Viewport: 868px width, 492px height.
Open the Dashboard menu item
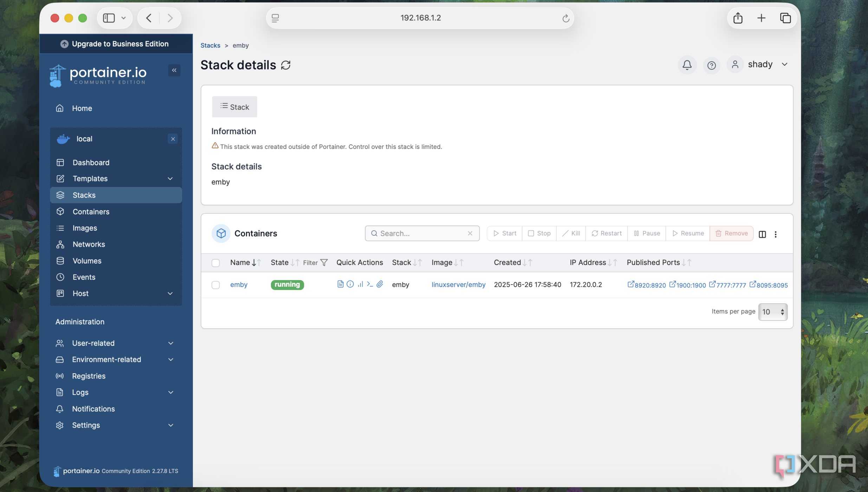(x=116, y=162)
